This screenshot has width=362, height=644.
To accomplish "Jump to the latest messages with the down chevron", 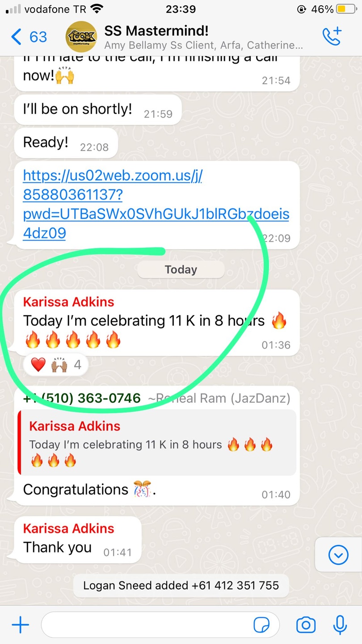I will 338,555.
